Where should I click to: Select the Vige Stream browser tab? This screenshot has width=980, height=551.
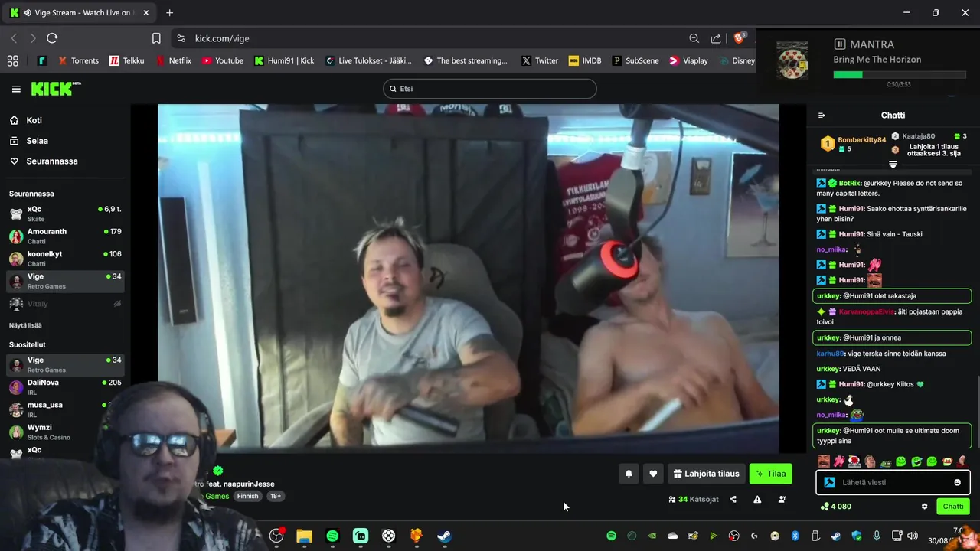80,13
